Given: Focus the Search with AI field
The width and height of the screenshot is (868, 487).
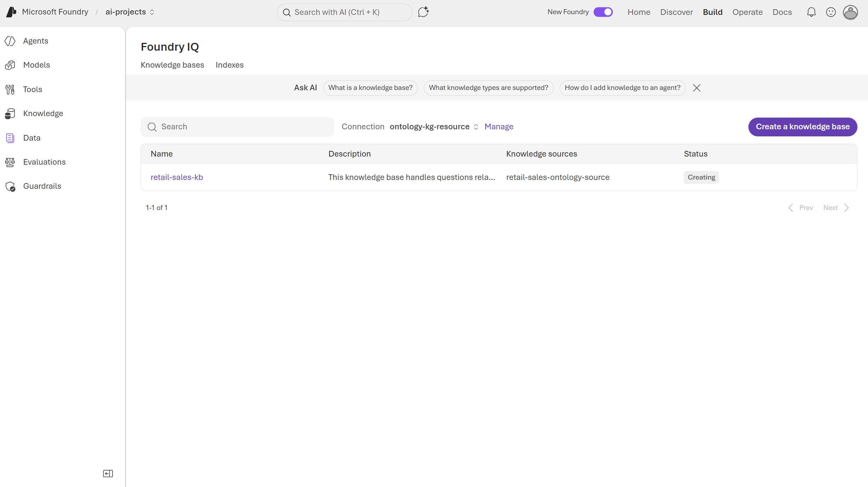Looking at the screenshot, I should 344,12.
